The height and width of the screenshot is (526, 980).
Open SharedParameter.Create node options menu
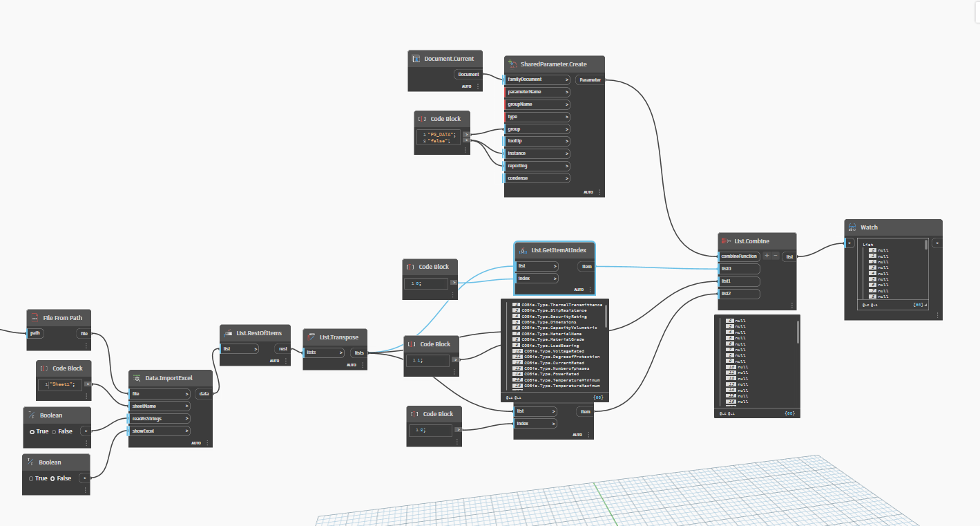click(599, 192)
